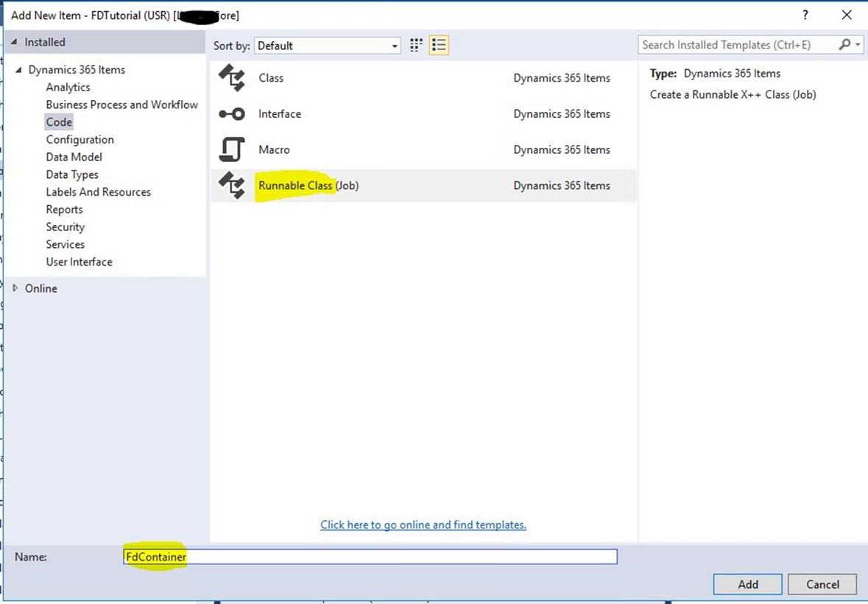This screenshot has width=868, height=604.
Task: Select the Analytics category
Action: 68,88
